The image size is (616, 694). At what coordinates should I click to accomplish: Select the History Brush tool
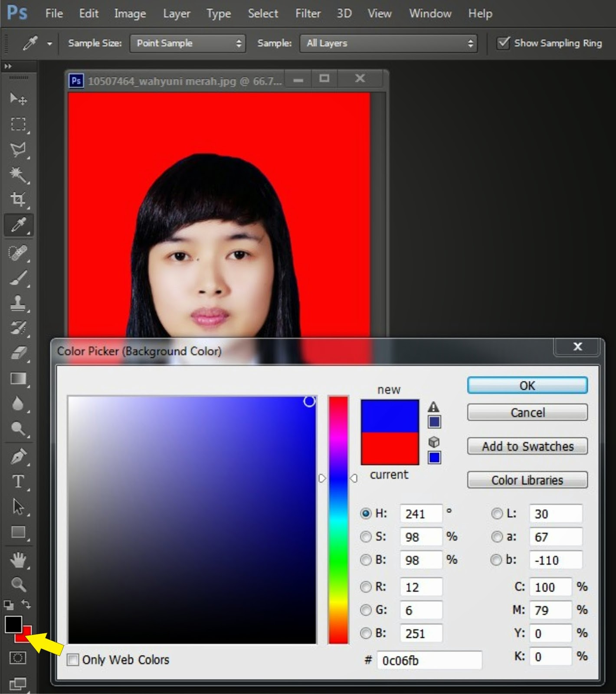pyautogui.click(x=18, y=328)
